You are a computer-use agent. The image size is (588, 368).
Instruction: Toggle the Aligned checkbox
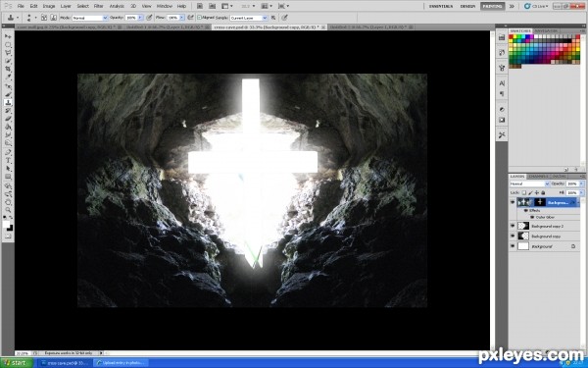pos(200,18)
